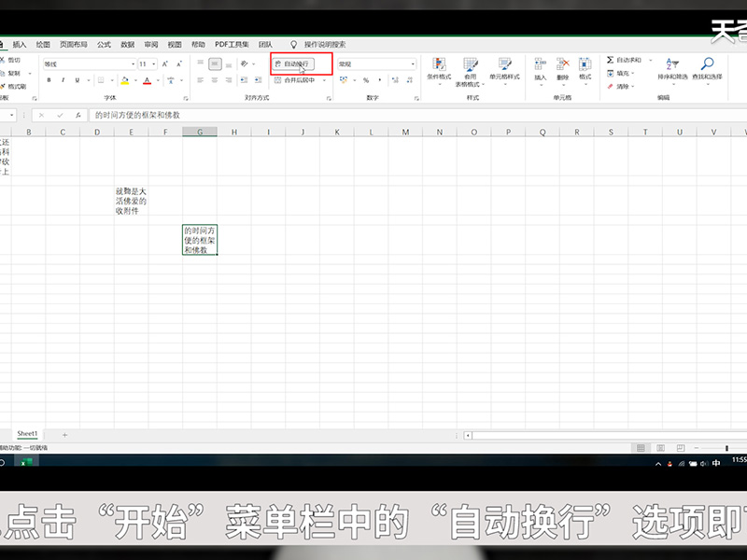Screen dimensions: 747x560
Task: Open the PDF工具集 ribbon tab
Action: pos(232,45)
